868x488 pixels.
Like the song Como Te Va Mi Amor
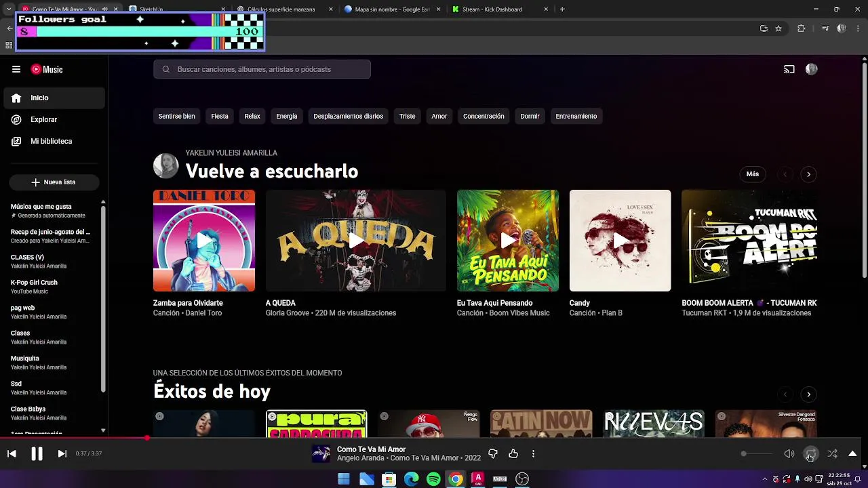pyautogui.click(x=513, y=453)
